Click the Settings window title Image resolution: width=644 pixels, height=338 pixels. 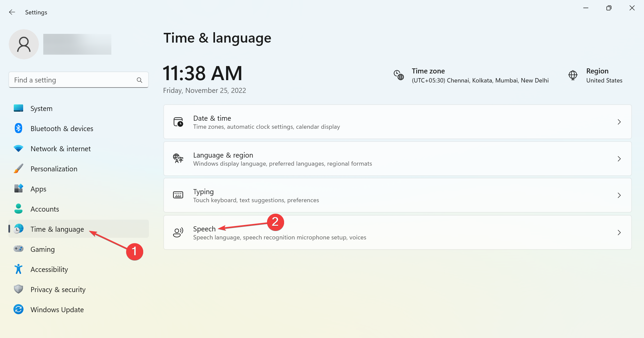tap(36, 12)
